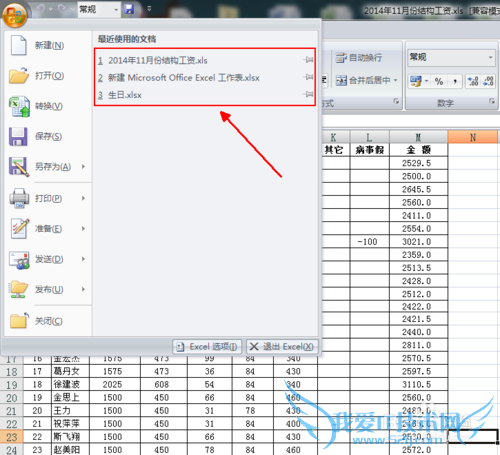Open alignment group dialog launcher
Image resolution: width=500 pixels, height=455 pixels.
[x=396, y=101]
